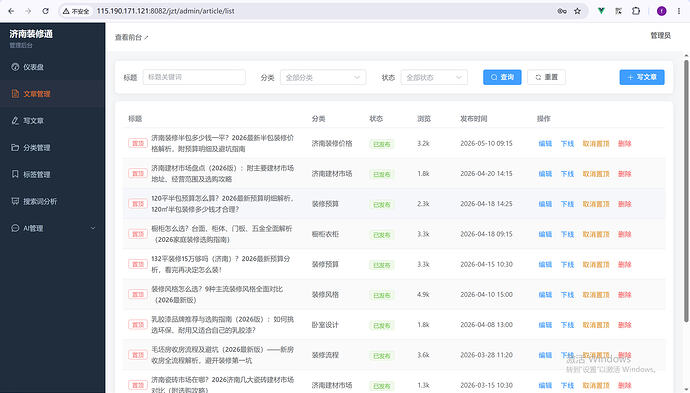690x393 pixels.
Task: Click the 发布时间 column header
Action: pyautogui.click(x=473, y=119)
